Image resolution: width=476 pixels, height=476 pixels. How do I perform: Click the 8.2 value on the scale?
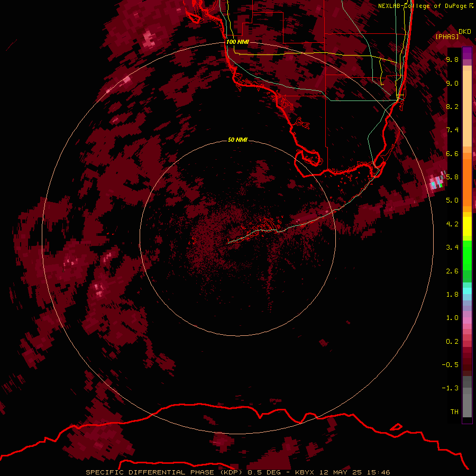coord(452,107)
